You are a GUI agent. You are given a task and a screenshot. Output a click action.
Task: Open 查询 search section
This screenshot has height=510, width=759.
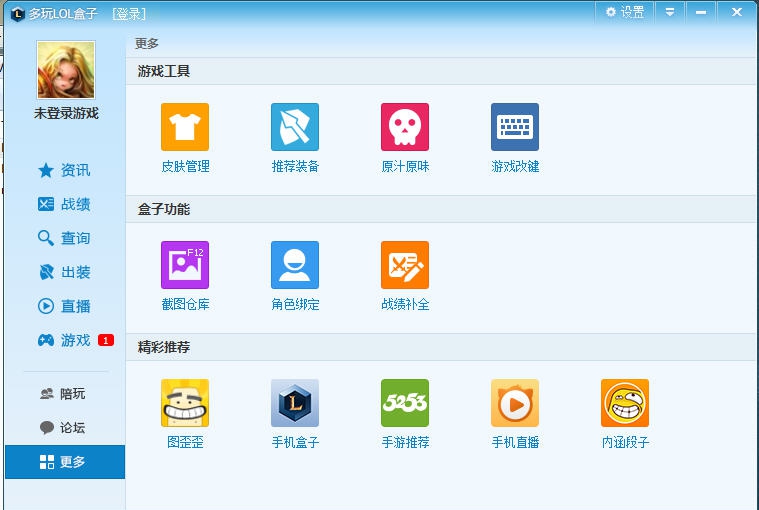click(64, 238)
